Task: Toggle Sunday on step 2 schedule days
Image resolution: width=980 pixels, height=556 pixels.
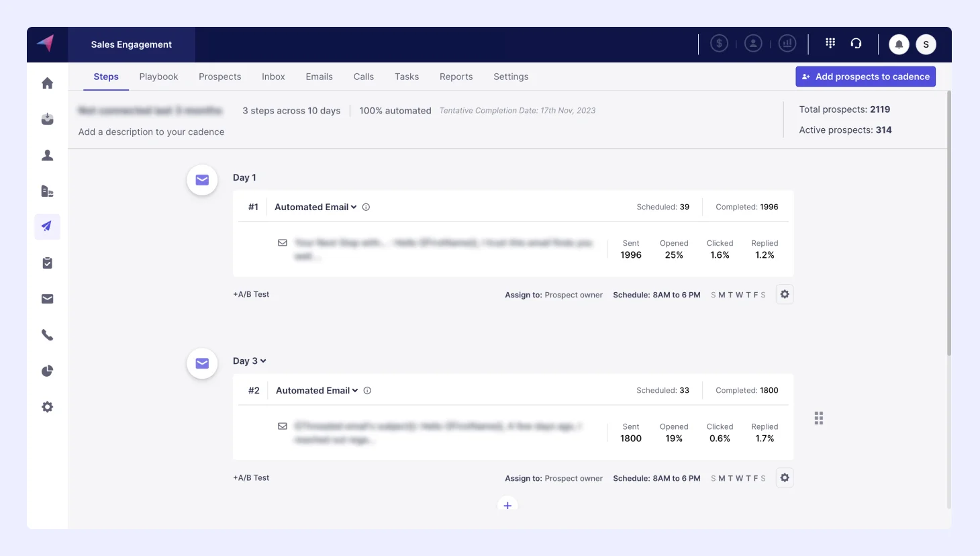Action: tap(712, 477)
